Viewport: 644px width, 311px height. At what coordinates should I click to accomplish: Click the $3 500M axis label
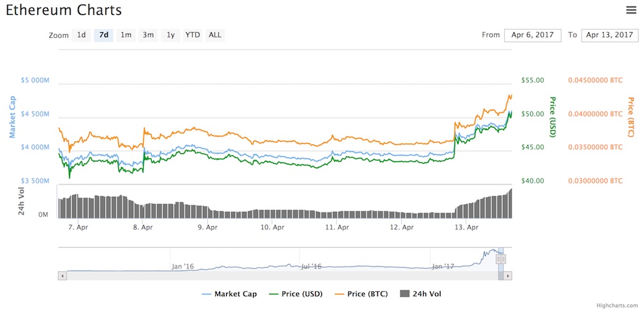pos(35,181)
